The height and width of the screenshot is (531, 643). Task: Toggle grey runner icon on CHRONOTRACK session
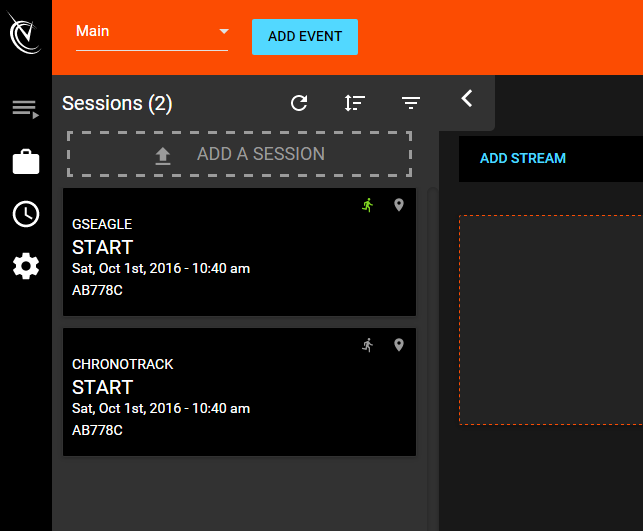(x=368, y=345)
